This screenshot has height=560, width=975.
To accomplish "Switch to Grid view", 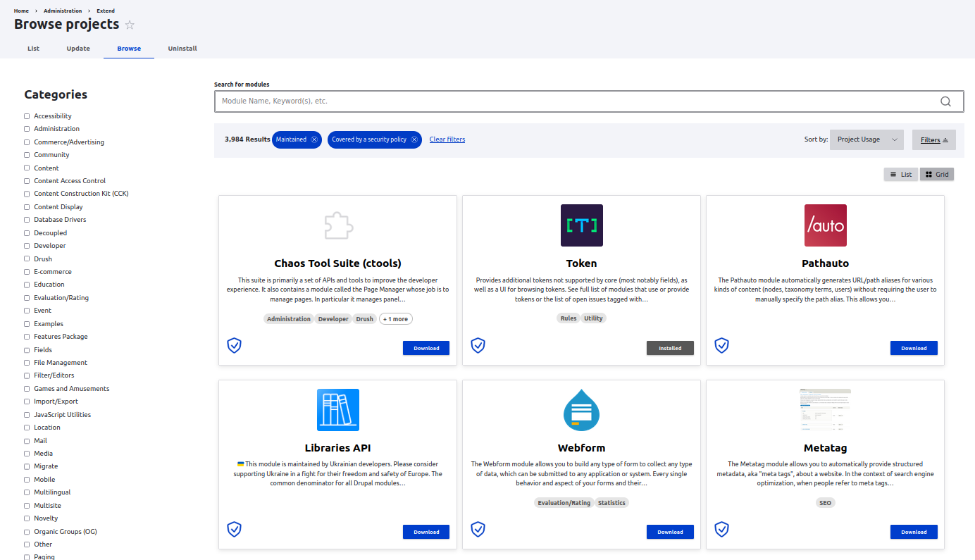I will (x=937, y=175).
